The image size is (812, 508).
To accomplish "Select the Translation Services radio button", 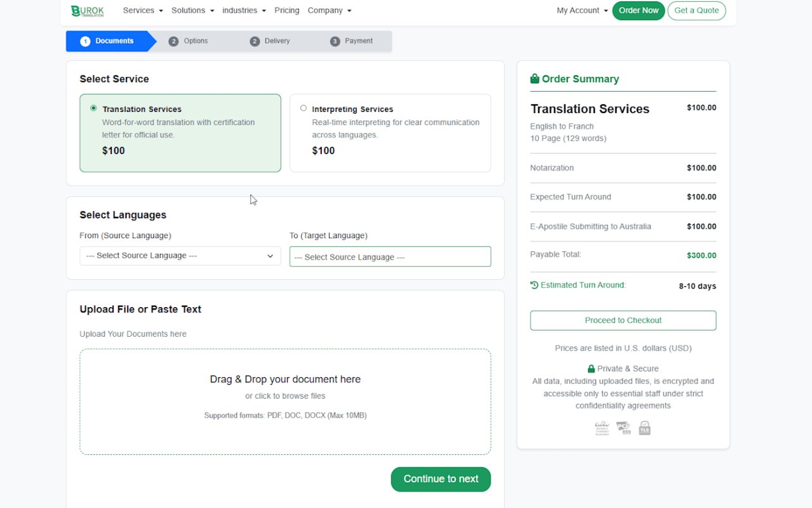I will 94,108.
